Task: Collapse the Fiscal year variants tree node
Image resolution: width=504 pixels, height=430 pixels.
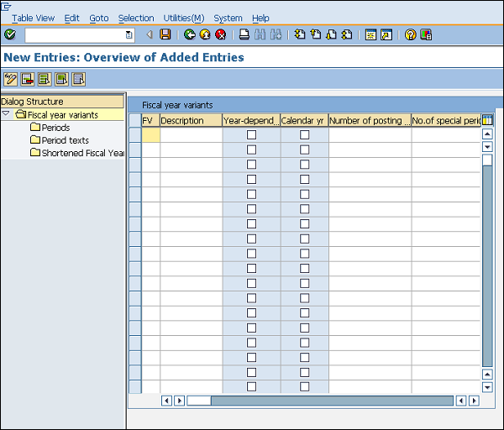Action: pyautogui.click(x=6, y=114)
